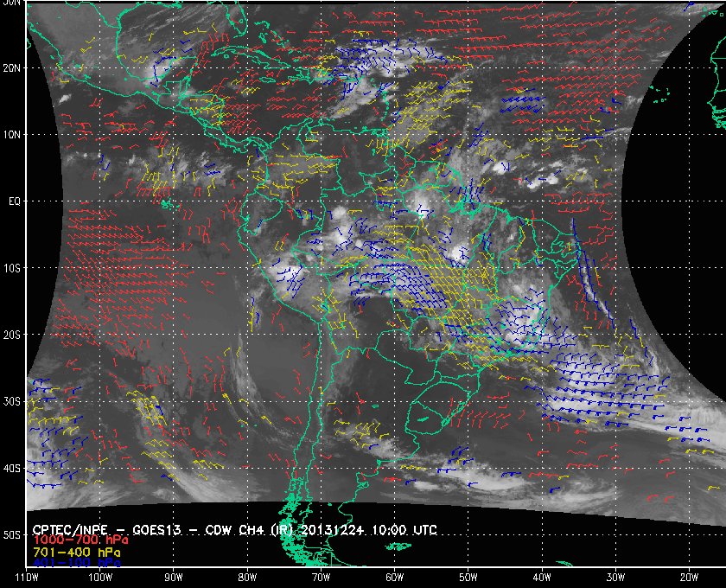The height and width of the screenshot is (588, 726).
Task: Select the 20S latitude label
Action: click(x=11, y=335)
